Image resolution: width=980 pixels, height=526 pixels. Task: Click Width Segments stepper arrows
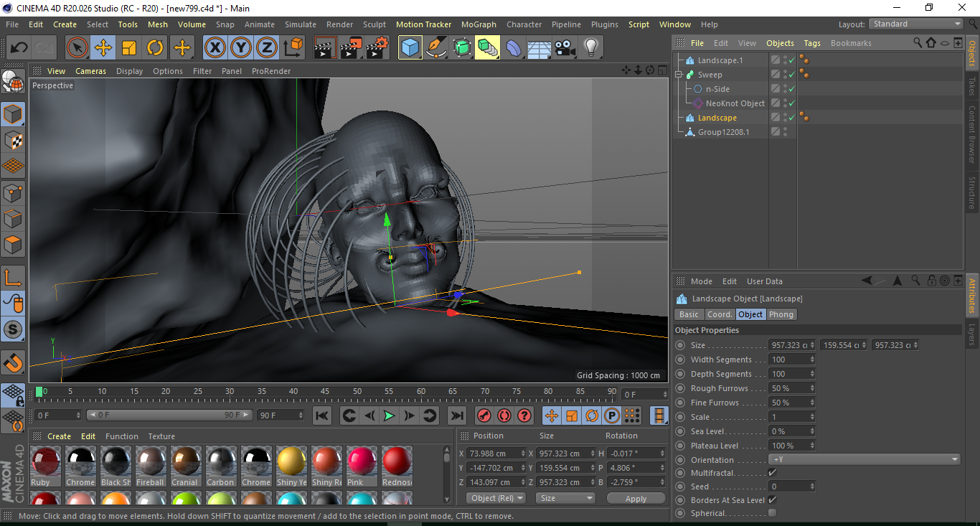coord(812,360)
